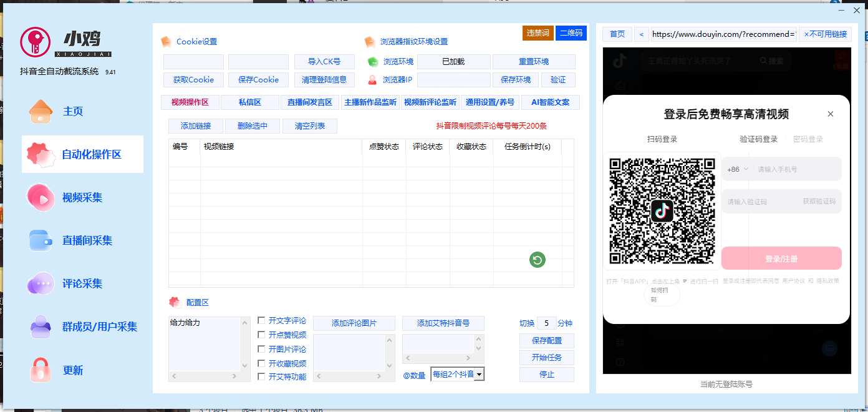Close the Douyin login popup
This screenshot has width=868, height=412.
click(830, 114)
